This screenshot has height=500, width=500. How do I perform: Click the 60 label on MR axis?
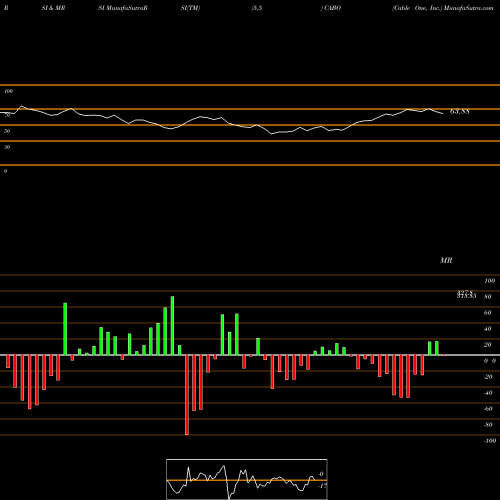pyautogui.click(x=488, y=313)
